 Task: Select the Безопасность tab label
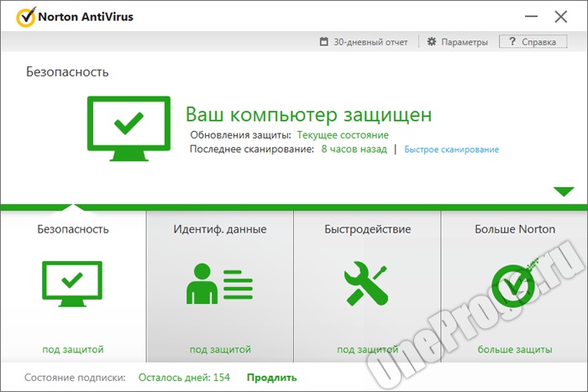pos(73,229)
